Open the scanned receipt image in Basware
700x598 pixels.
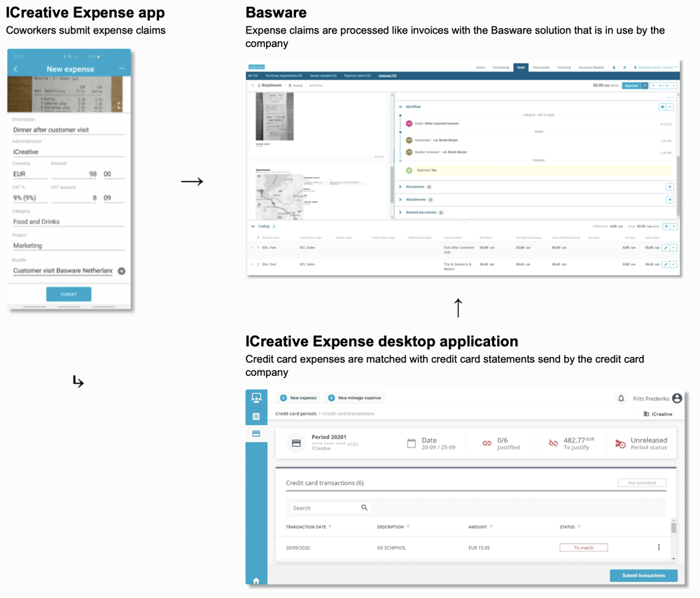tap(274, 116)
